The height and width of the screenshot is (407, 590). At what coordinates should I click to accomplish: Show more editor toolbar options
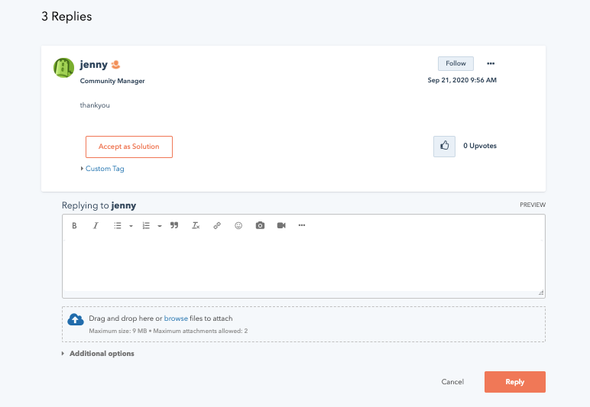[x=302, y=225]
